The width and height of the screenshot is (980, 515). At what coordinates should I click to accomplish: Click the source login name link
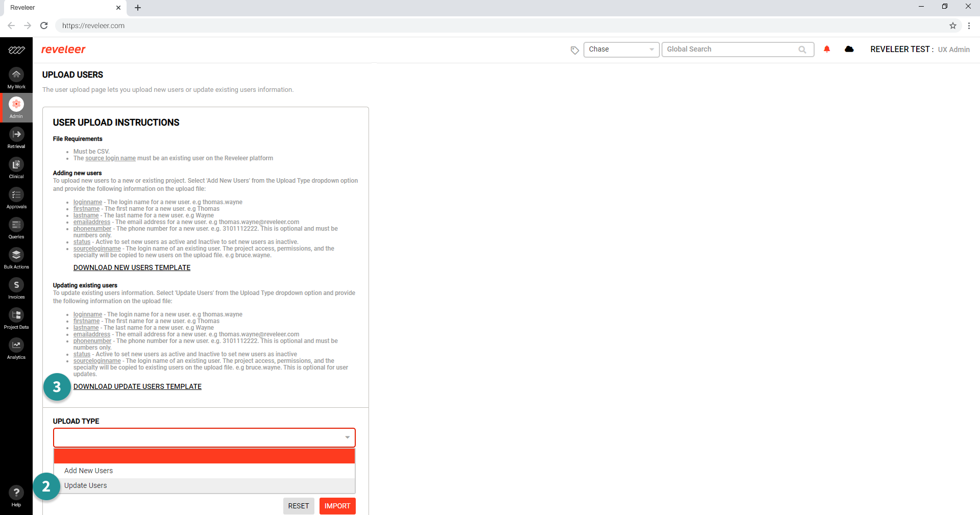pos(110,158)
